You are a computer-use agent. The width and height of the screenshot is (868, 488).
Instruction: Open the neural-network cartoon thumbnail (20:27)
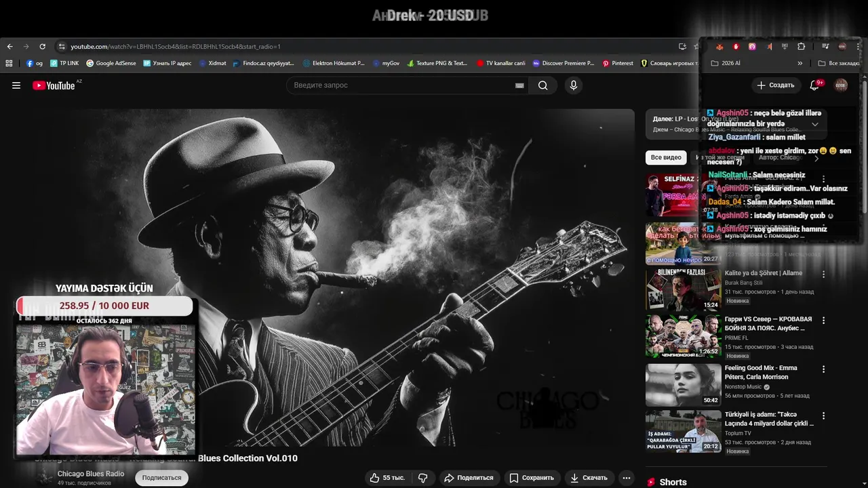click(x=683, y=243)
